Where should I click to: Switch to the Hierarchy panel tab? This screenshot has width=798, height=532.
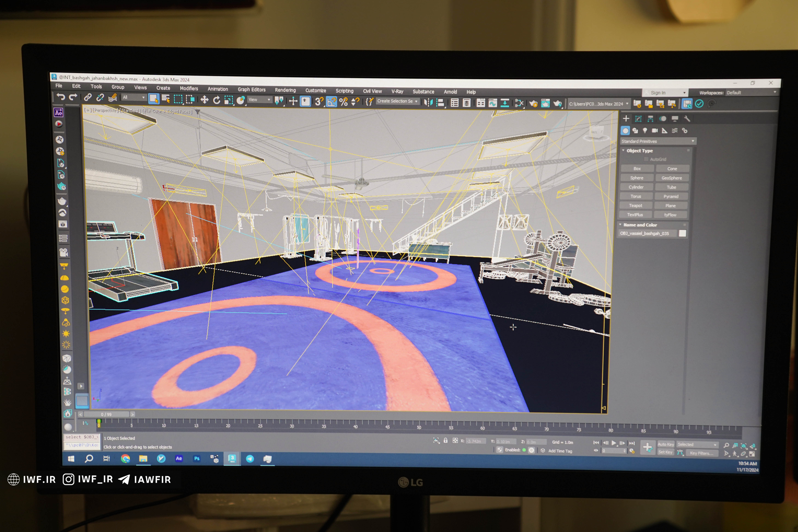pos(650,118)
